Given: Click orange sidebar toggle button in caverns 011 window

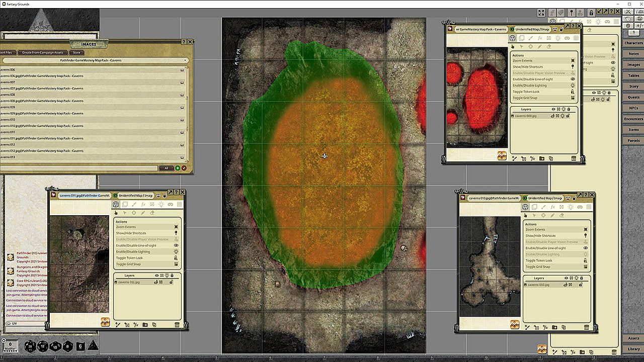Looking at the screenshot, I should pos(105,322).
